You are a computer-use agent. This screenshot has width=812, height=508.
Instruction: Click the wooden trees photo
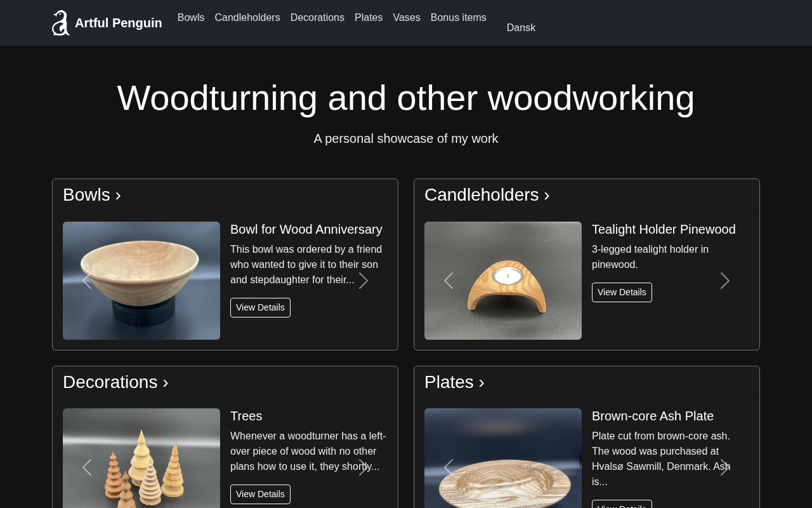click(x=141, y=458)
